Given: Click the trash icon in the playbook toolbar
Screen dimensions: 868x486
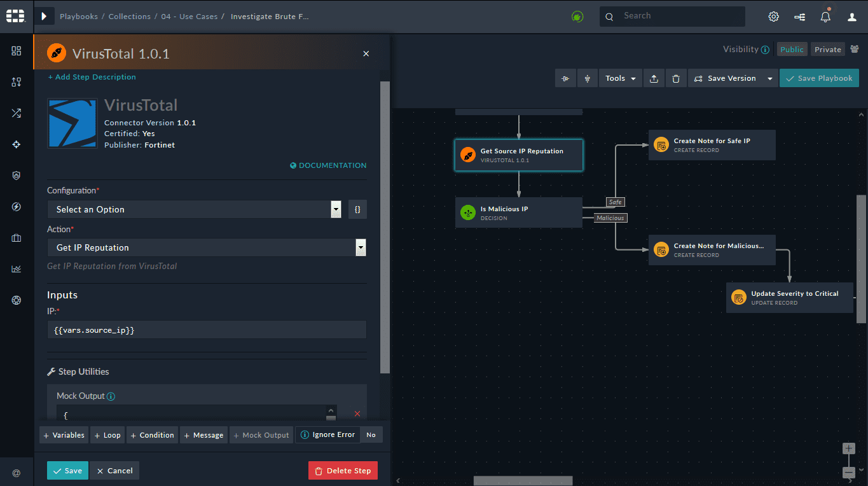Looking at the screenshot, I should point(676,78).
